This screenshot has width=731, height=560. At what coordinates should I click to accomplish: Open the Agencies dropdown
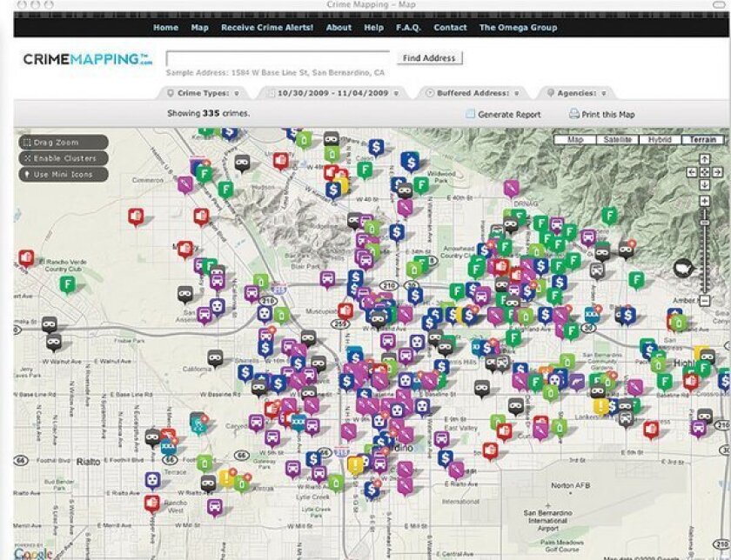click(x=577, y=93)
